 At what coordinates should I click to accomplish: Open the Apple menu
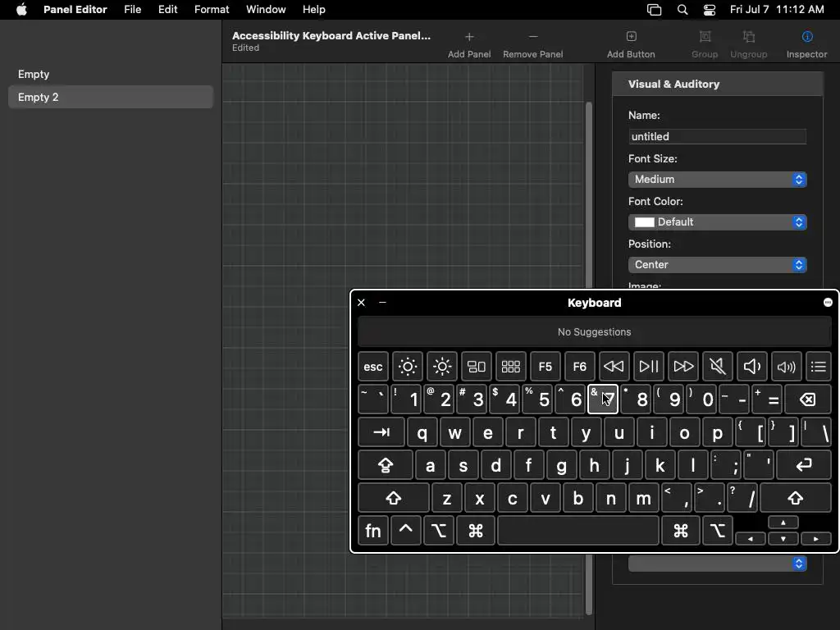[x=21, y=10]
